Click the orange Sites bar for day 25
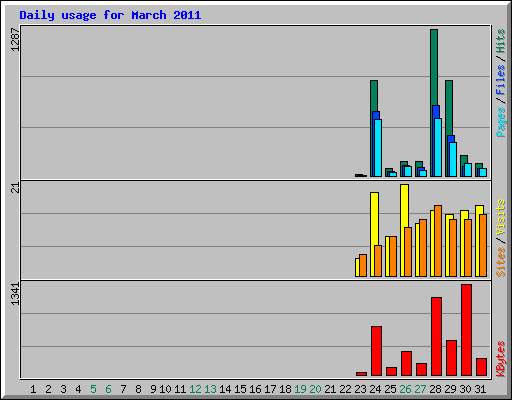Viewport: 512px width, 400px height. pos(393,256)
